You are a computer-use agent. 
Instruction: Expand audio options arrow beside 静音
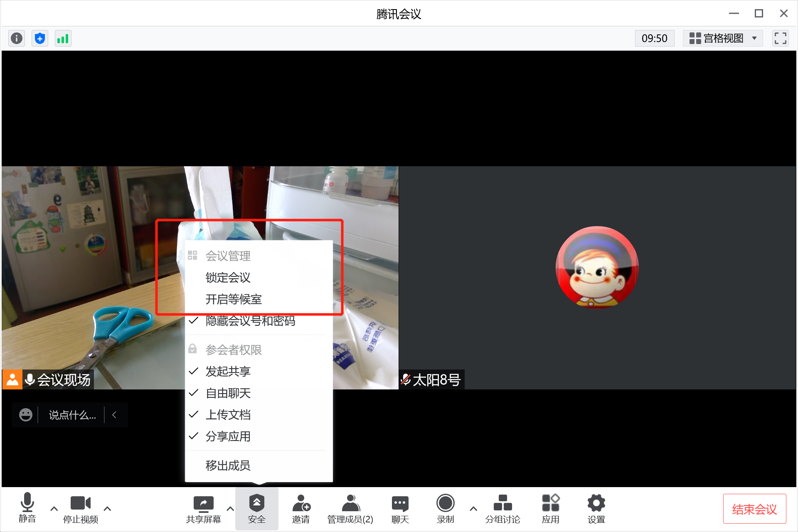(54, 508)
